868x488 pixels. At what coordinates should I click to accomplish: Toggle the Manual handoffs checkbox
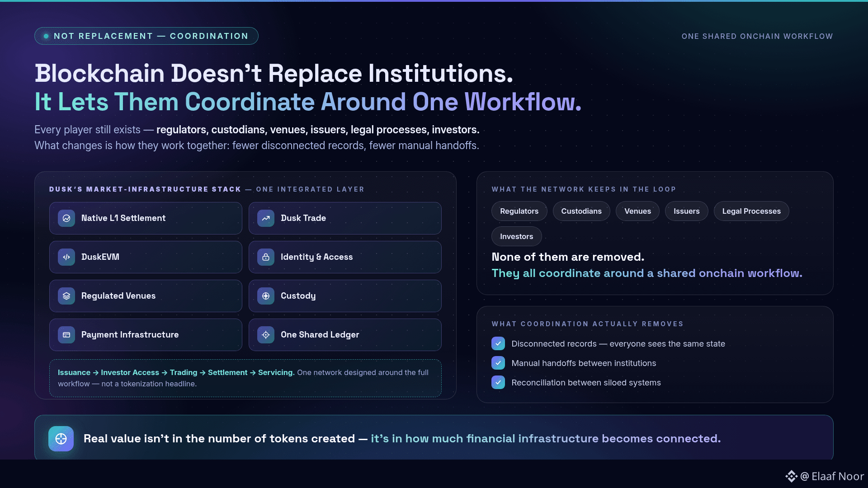[x=498, y=363]
